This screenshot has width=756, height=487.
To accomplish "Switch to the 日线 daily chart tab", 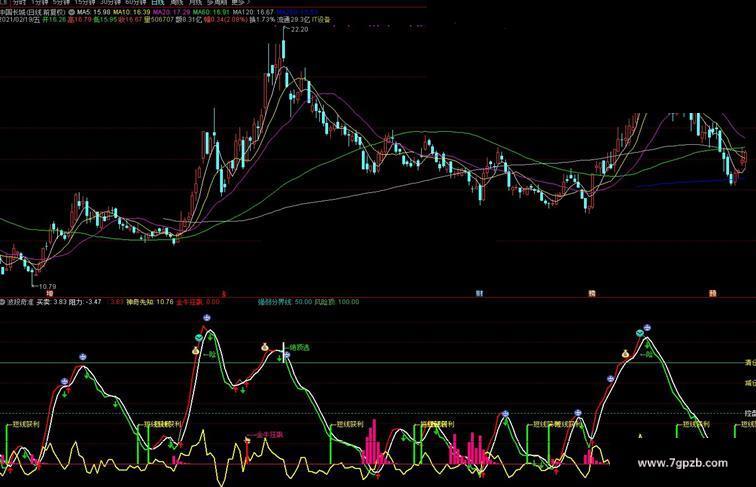I will click(158, 2).
